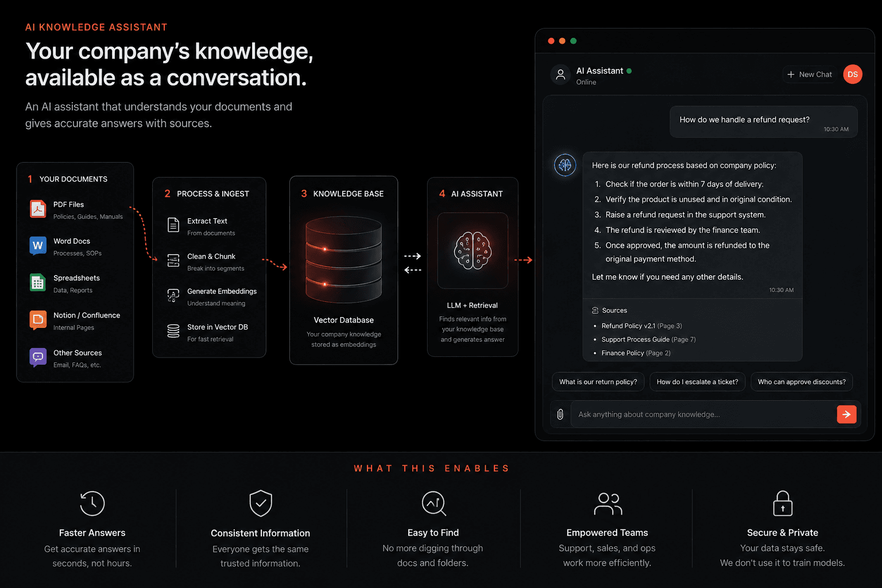
Task: Click 'LLM + Retrieval' caption
Action: point(472,305)
